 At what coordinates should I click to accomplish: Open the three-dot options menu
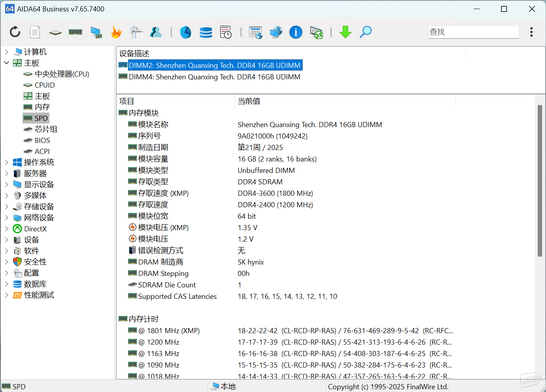click(x=531, y=32)
